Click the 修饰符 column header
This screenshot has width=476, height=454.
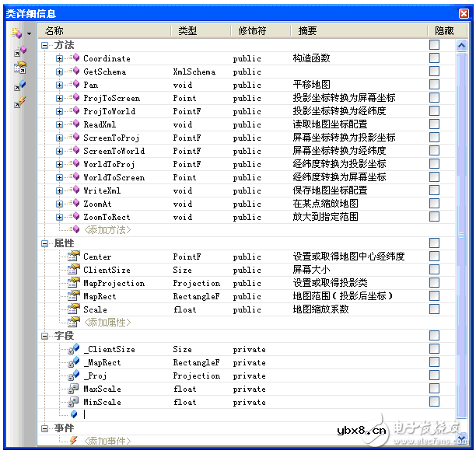pyautogui.click(x=252, y=30)
